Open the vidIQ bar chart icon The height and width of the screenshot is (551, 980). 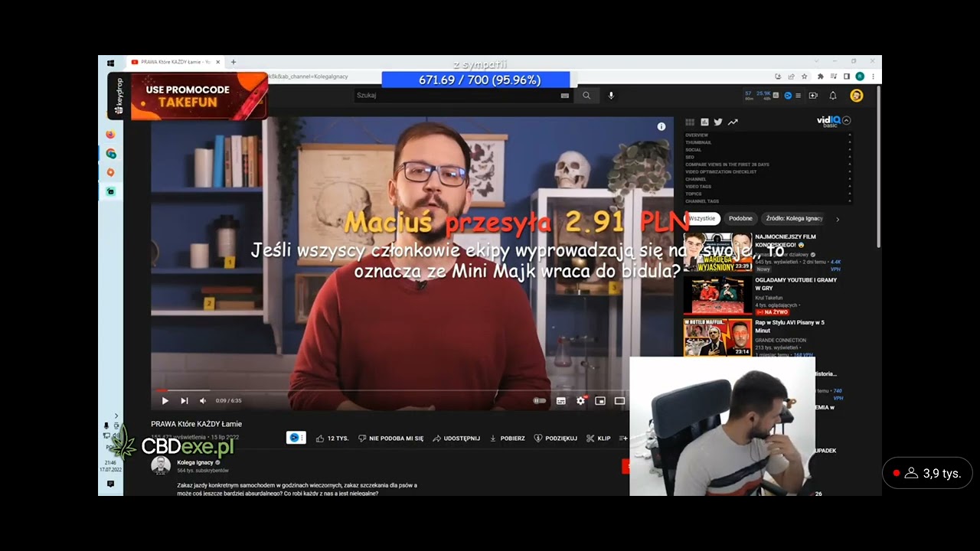coord(704,122)
